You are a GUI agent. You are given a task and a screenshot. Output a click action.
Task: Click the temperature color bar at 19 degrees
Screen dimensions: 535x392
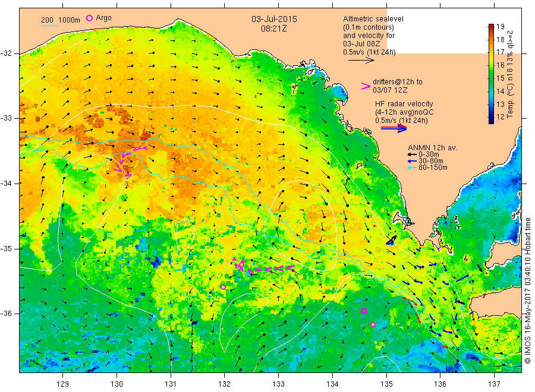(x=491, y=26)
